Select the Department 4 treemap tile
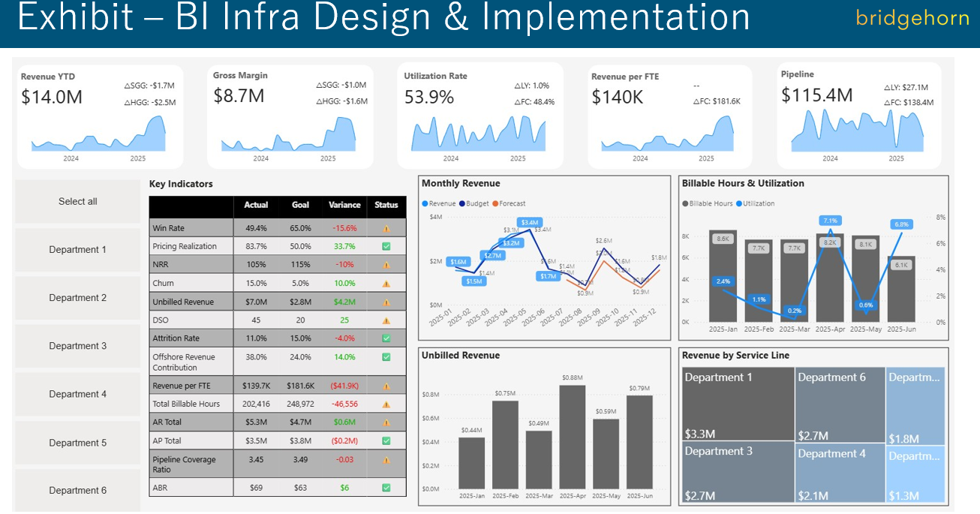 click(840, 473)
